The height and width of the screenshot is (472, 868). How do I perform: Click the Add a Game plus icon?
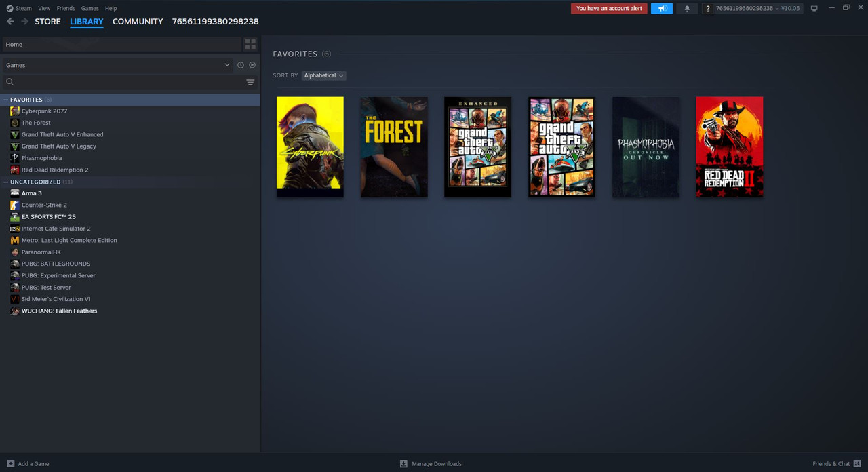pyautogui.click(x=10, y=463)
